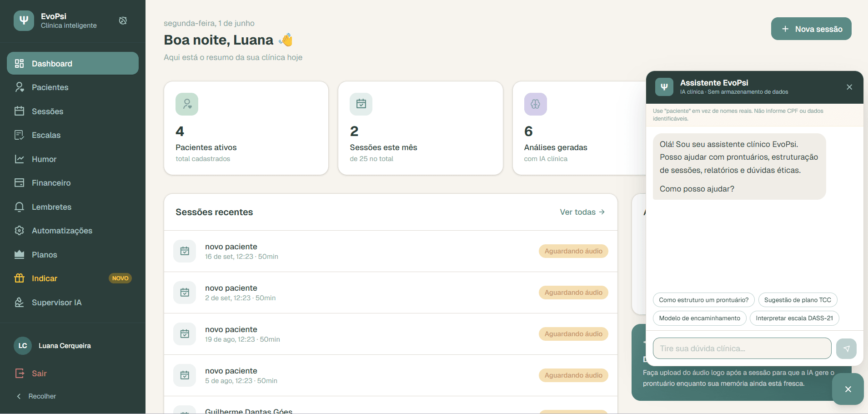Click the Escalas checklist icon
Image resolution: width=868 pixels, height=414 pixels.
click(19, 135)
